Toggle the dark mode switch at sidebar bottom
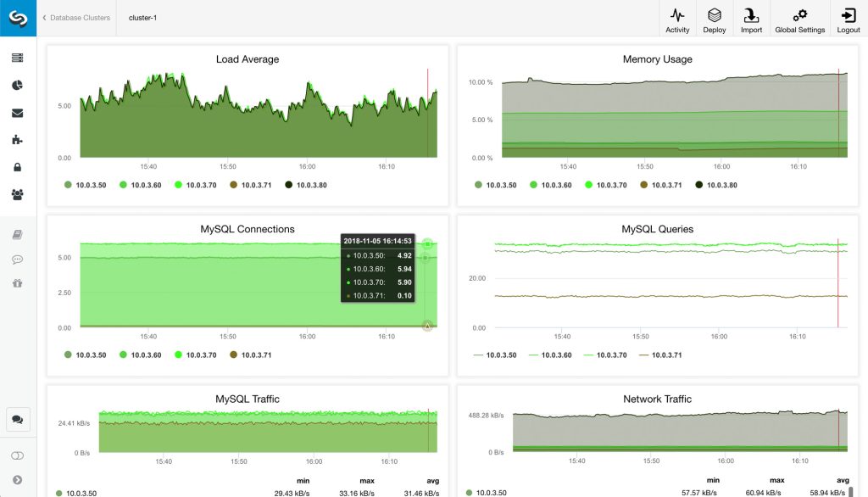This screenshot has width=868, height=497. (x=19, y=454)
